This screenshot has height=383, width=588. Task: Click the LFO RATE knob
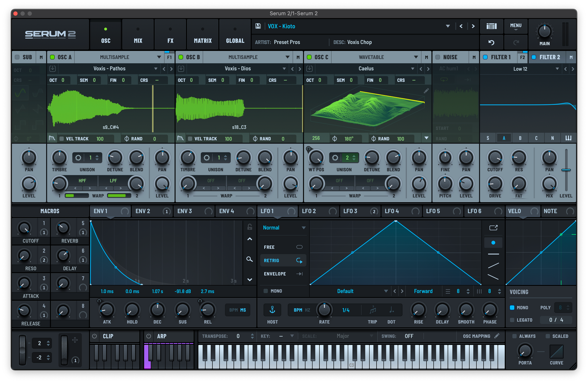(324, 310)
